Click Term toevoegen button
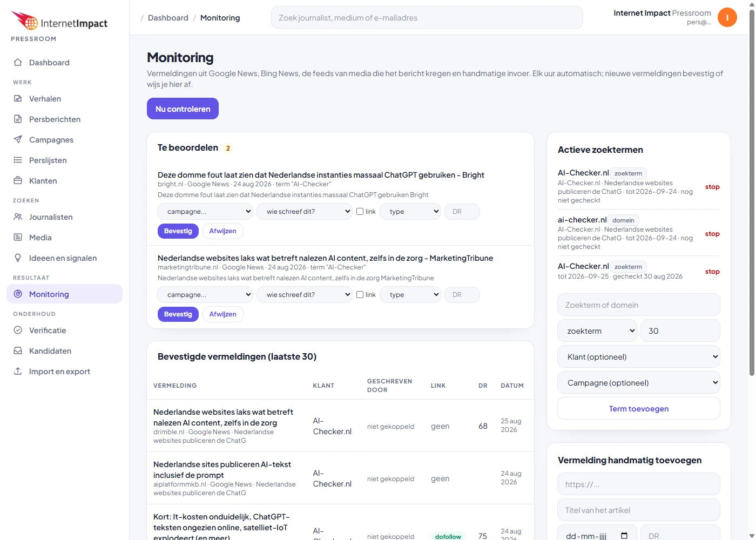Screen dimensions: 756x540 point(639,408)
